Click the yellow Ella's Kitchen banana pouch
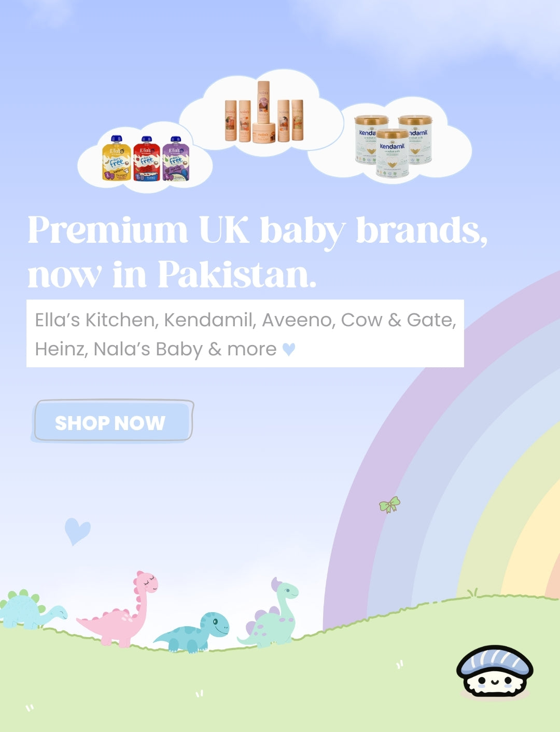This screenshot has height=732, width=560. pyautogui.click(x=117, y=158)
